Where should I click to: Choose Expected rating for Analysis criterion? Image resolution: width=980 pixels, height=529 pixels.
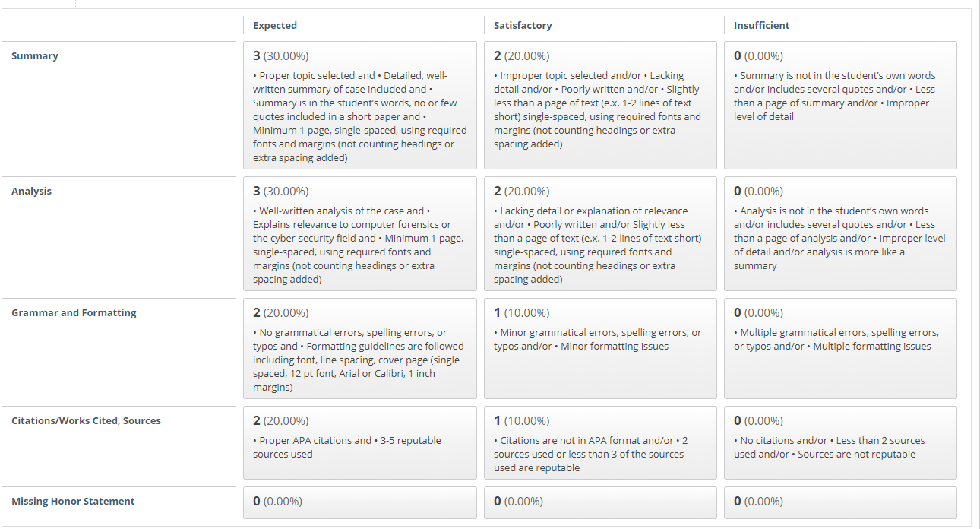359,233
